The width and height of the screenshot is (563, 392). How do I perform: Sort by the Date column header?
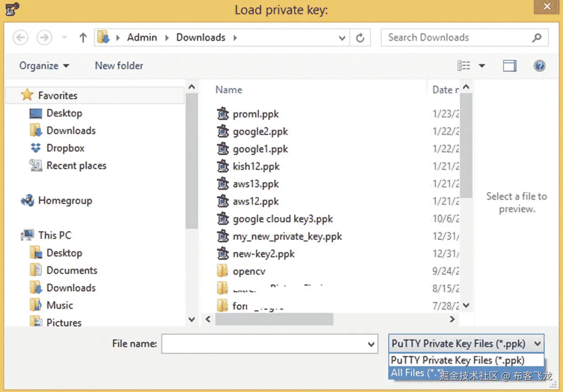(445, 90)
